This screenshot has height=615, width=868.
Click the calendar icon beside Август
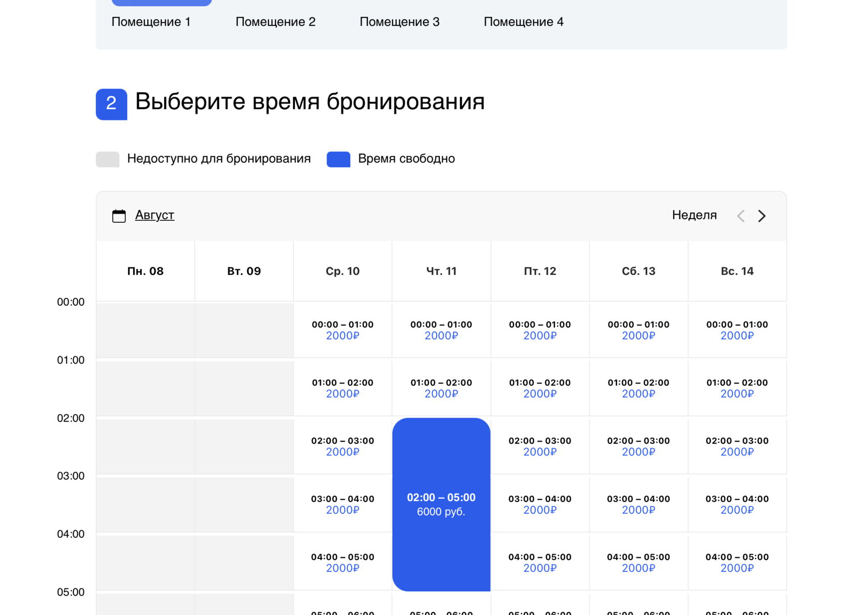click(x=119, y=216)
